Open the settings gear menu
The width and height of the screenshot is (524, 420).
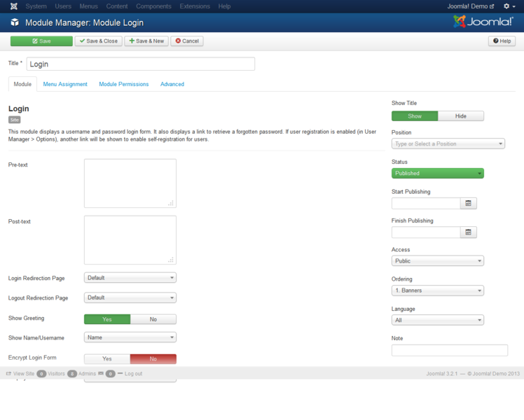click(509, 6)
